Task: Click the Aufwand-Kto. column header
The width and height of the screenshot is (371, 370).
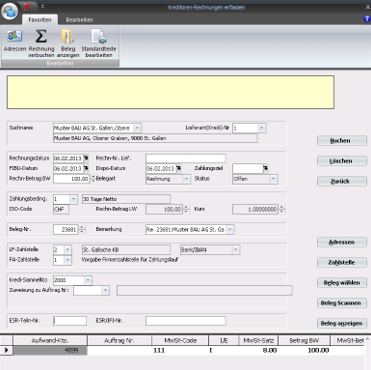Action: 50,341
